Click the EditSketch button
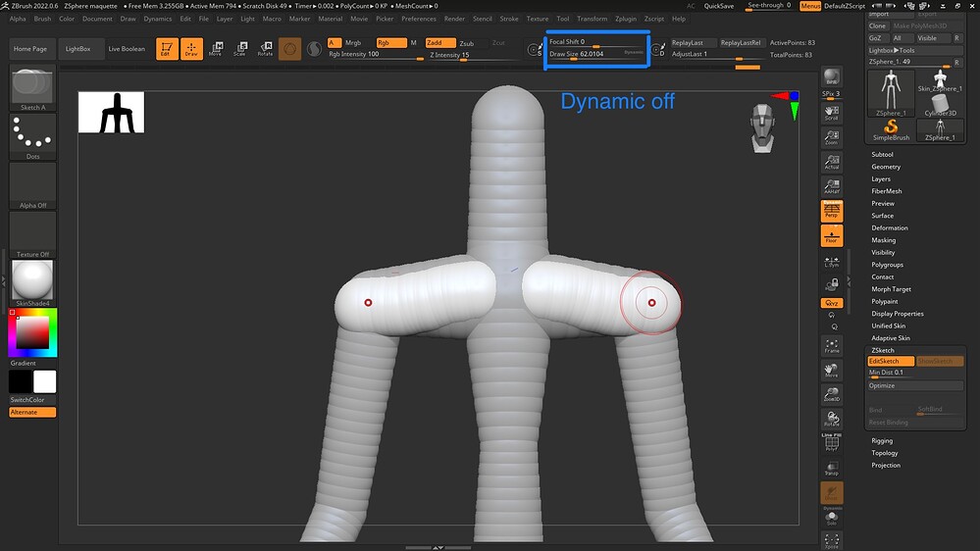The width and height of the screenshot is (980, 551). [891, 361]
